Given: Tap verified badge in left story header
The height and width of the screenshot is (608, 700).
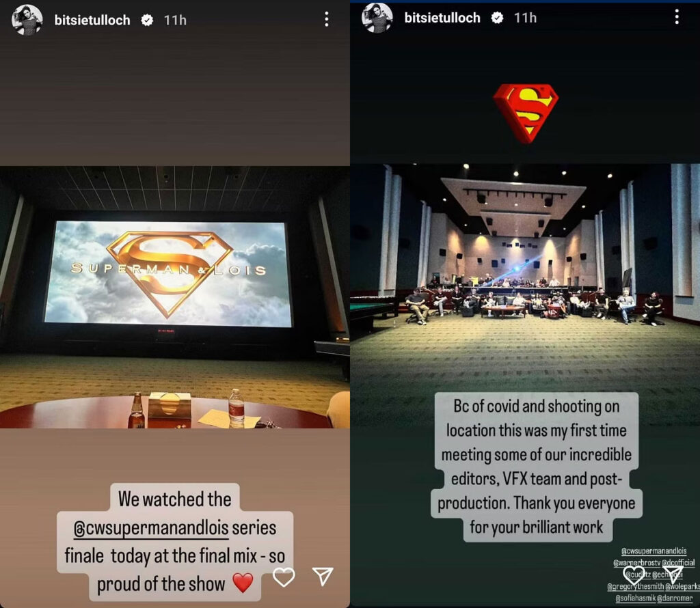Looking at the screenshot, I should pyautogui.click(x=147, y=20).
